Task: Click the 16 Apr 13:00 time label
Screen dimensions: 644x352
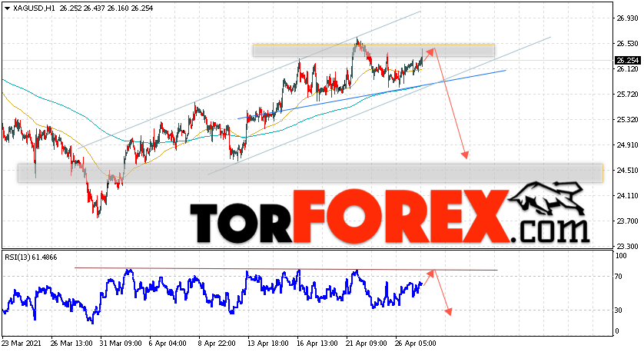Action: [317, 343]
